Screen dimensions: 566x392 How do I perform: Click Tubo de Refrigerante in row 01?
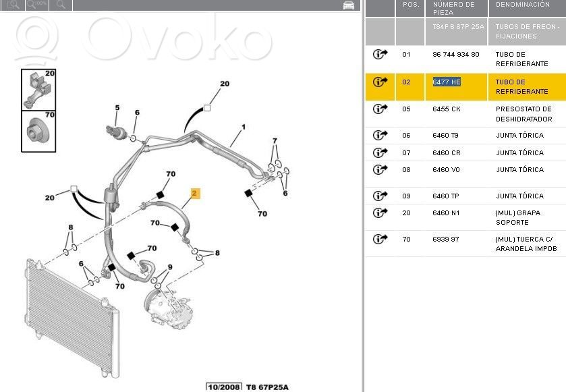[x=522, y=59]
